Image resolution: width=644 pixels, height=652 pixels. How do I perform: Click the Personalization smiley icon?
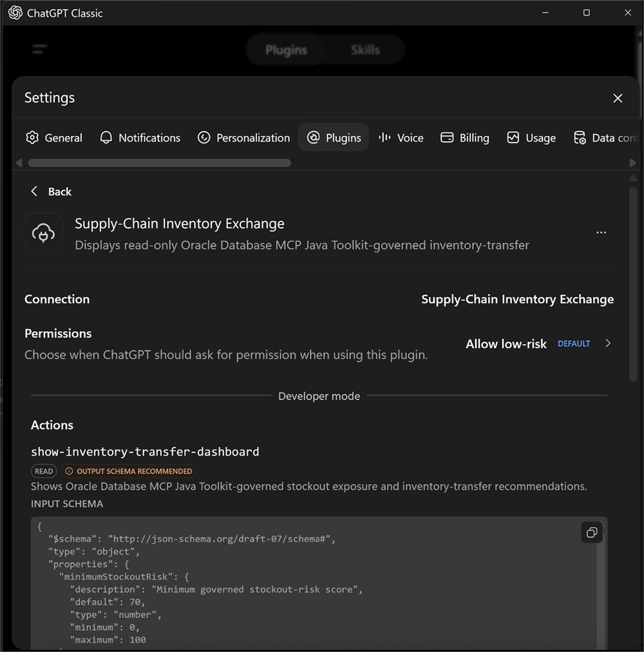pyautogui.click(x=204, y=138)
